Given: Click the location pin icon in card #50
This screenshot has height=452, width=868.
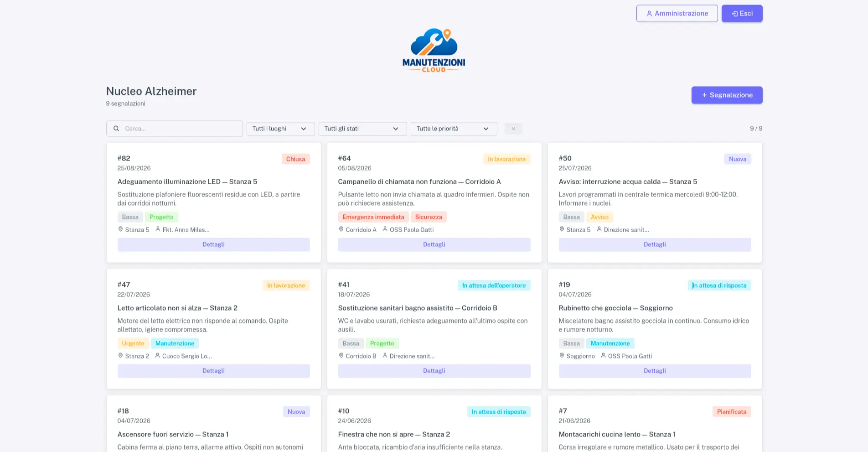Looking at the screenshot, I should [x=562, y=229].
